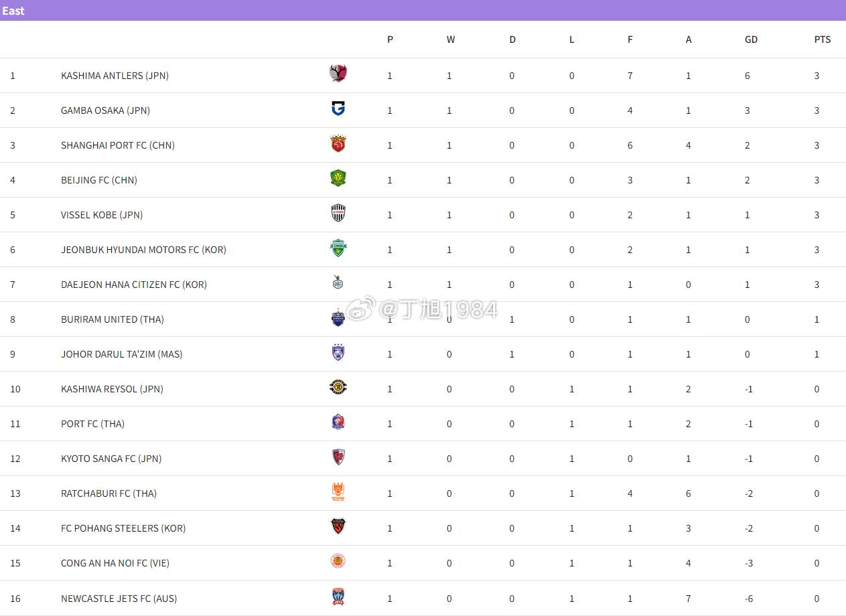Click Ratchaburi FC goals against 6
This screenshot has width=846, height=616.
688,493
